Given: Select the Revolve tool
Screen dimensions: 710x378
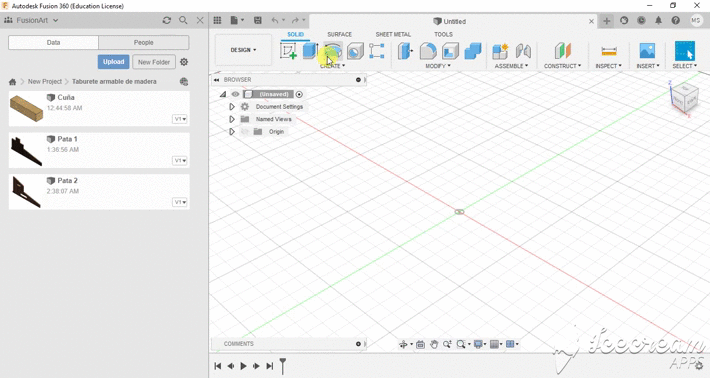Looking at the screenshot, I should pyautogui.click(x=333, y=51).
